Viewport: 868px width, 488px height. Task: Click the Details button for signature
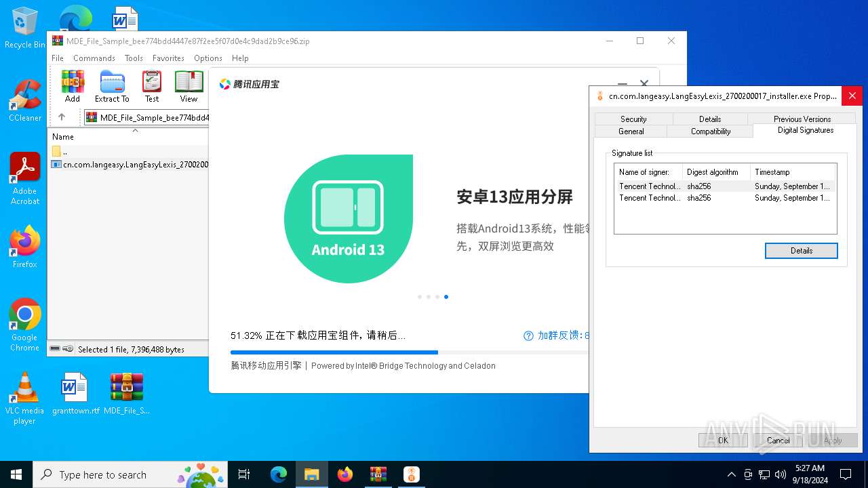coord(802,251)
